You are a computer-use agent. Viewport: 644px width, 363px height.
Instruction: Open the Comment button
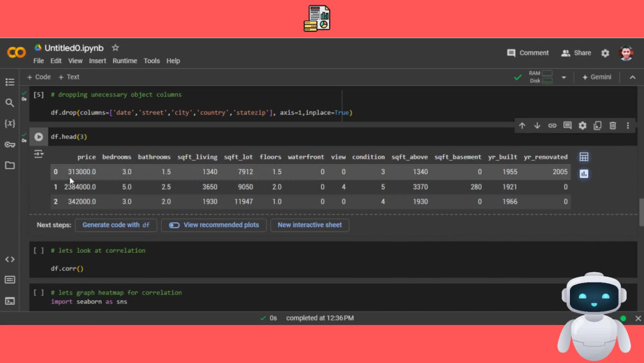528,53
